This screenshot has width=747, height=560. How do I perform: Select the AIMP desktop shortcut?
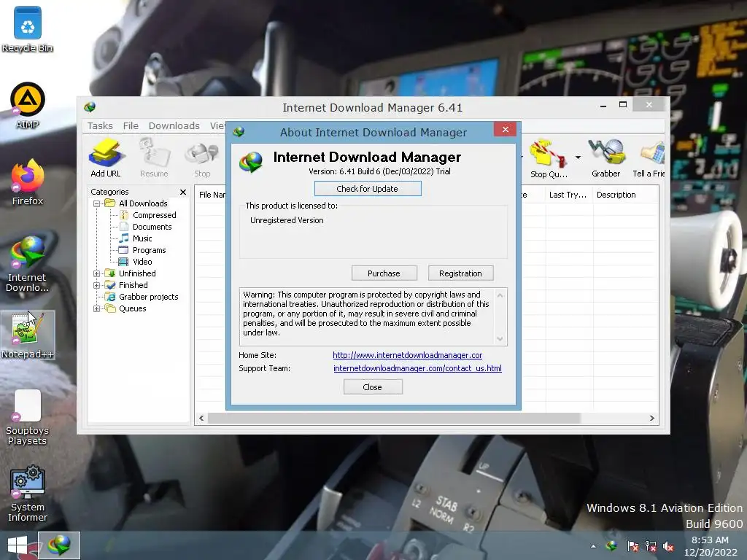pos(28,106)
